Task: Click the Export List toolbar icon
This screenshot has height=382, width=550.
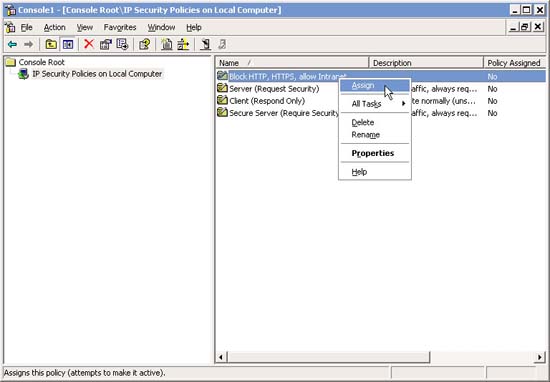Action: tap(122, 45)
